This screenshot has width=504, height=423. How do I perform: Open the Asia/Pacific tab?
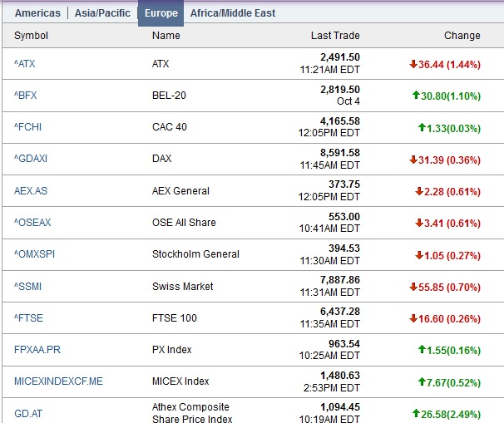[x=101, y=13]
